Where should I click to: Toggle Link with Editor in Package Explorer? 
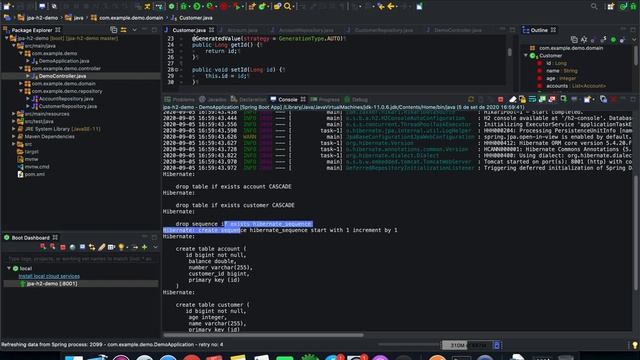pos(123,30)
